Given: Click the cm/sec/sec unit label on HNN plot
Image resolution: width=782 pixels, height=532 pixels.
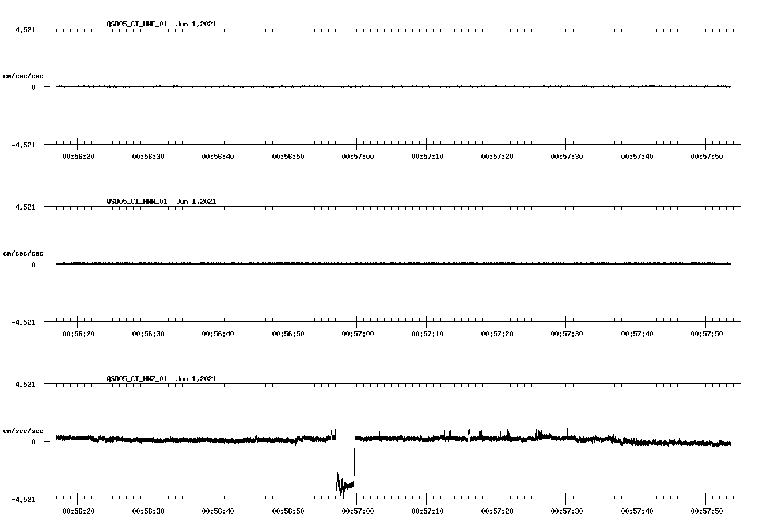Looking at the screenshot, I should tap(23, 253).
